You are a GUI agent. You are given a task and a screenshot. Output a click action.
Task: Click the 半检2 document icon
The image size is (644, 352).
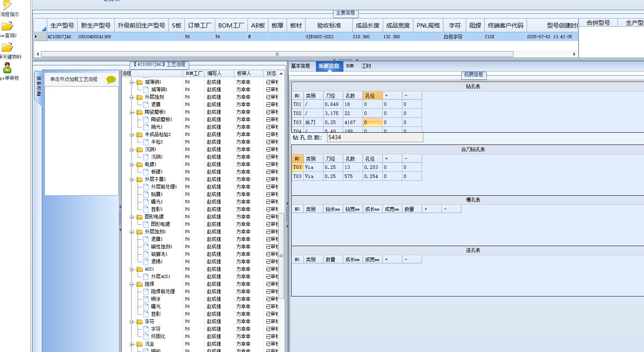pyautogui.click(x=146, y=142)
